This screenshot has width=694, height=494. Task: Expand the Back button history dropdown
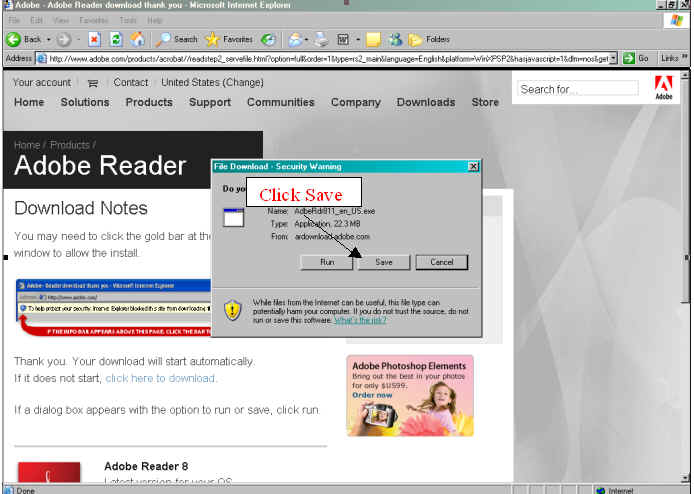pyautogui.click(x=48, y=40)
